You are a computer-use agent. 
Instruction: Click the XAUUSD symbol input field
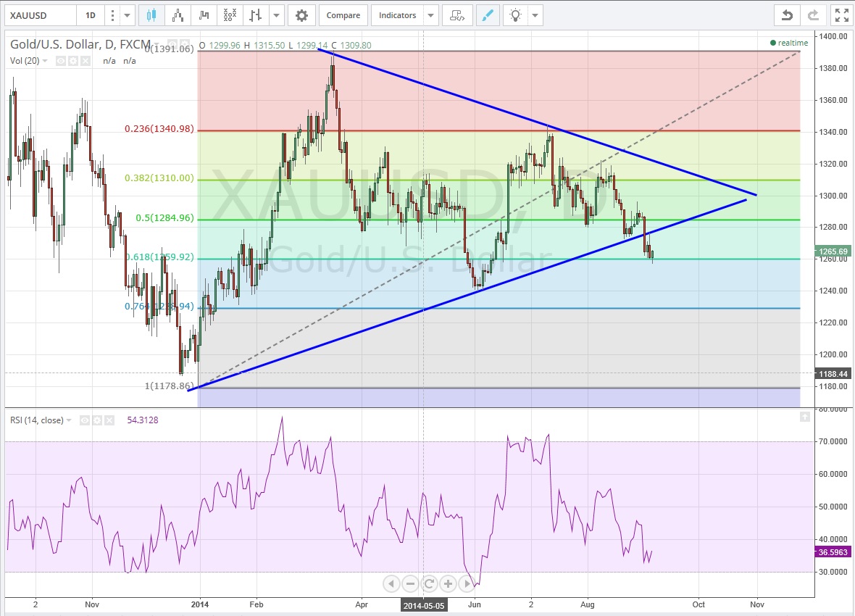(x=38, y=15)
